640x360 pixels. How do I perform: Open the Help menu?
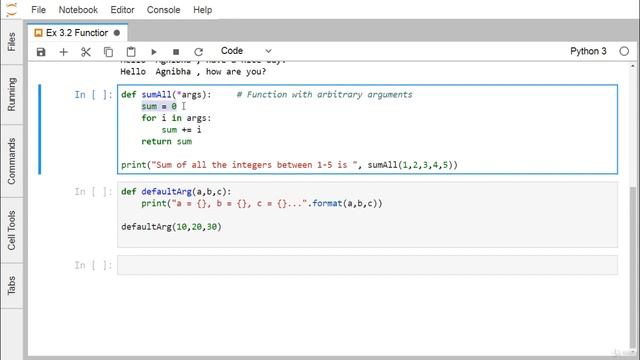(x=202, y=10)
